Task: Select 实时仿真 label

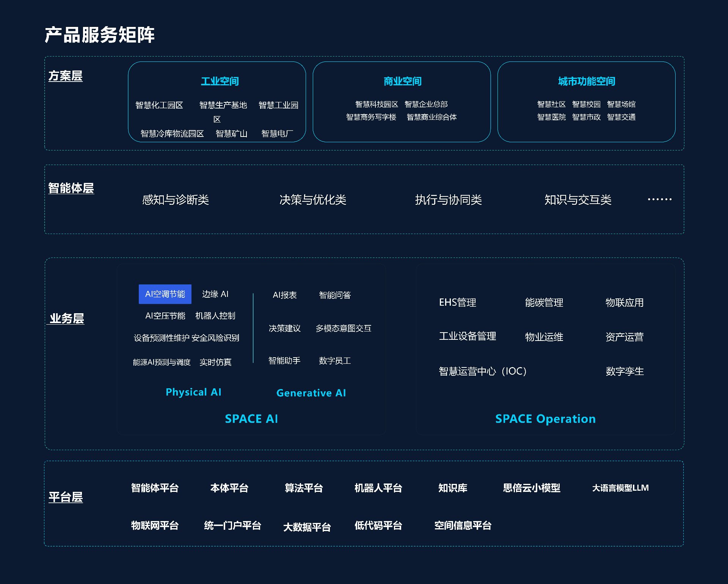Action: pos(215,362)
